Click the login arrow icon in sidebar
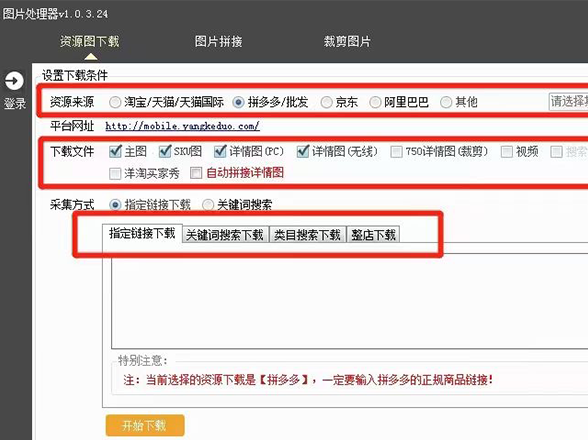The width and height of the screenshot is (588, 440). click(x=14, y=80)
